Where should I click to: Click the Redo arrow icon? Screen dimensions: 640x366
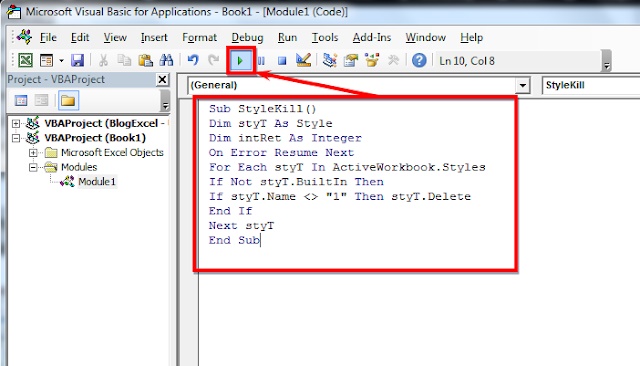tap(213, 61)
